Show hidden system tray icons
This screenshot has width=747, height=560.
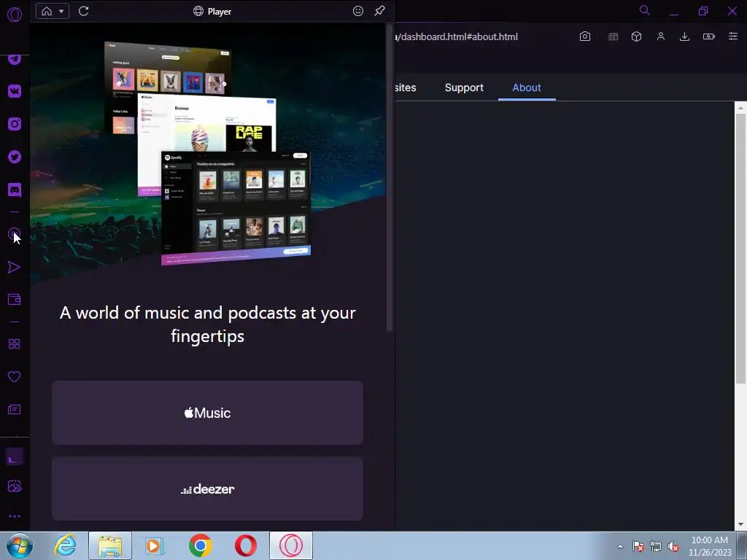[620, 546]
